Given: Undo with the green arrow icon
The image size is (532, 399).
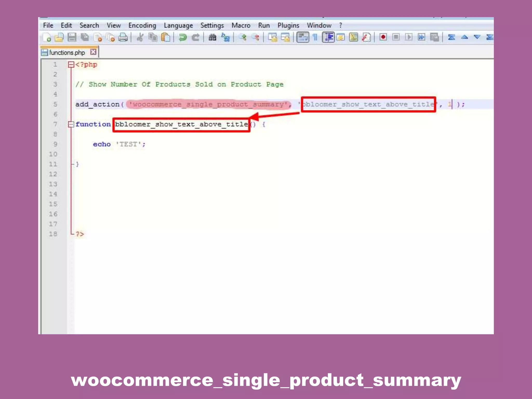Looking at the screenshot, I should click(183, 37).
